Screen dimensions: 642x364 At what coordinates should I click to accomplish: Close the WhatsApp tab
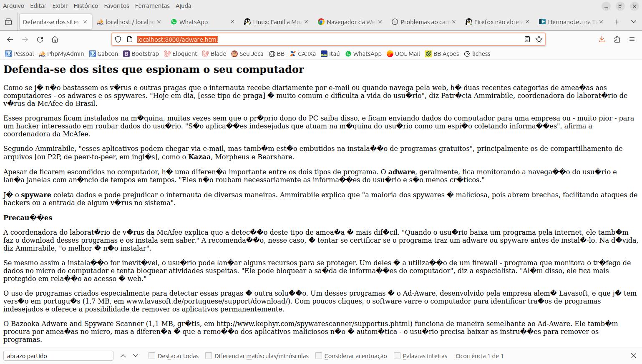(232, 22)
